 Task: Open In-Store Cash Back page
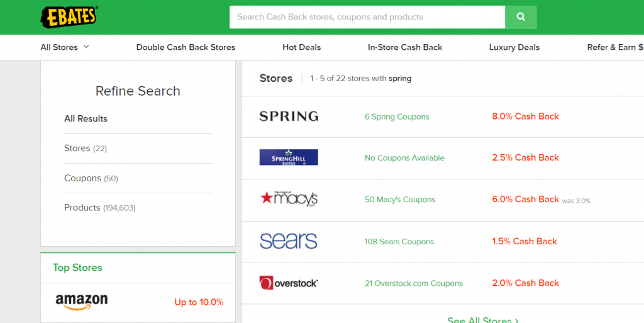click(405, 47)
